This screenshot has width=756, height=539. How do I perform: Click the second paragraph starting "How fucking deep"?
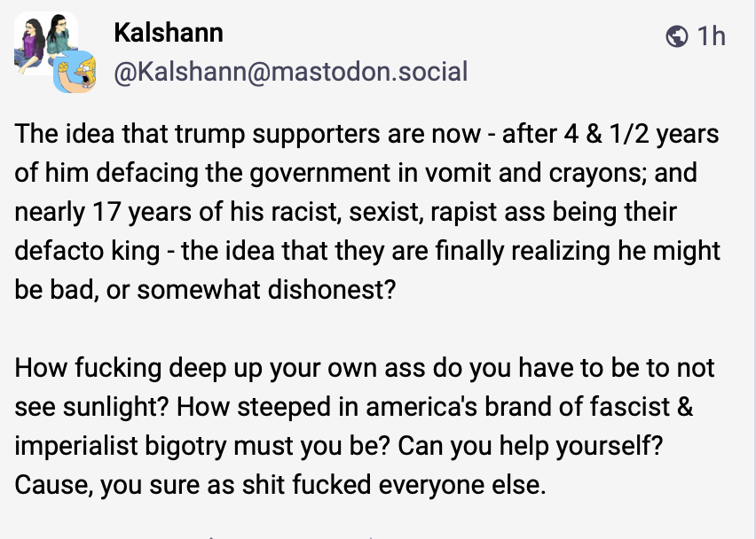[365, 426]
